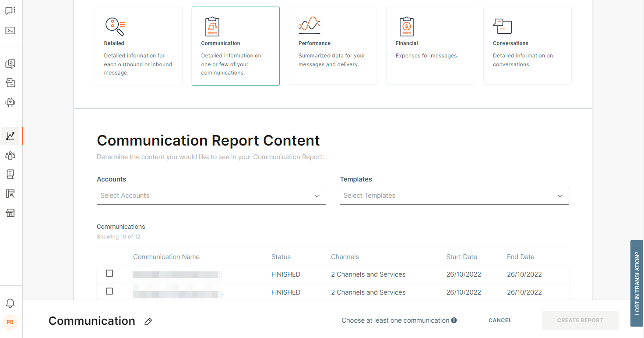Open the People audience icon in sidebar
Viewport: 644px width, 338px height.
(10, 155)
